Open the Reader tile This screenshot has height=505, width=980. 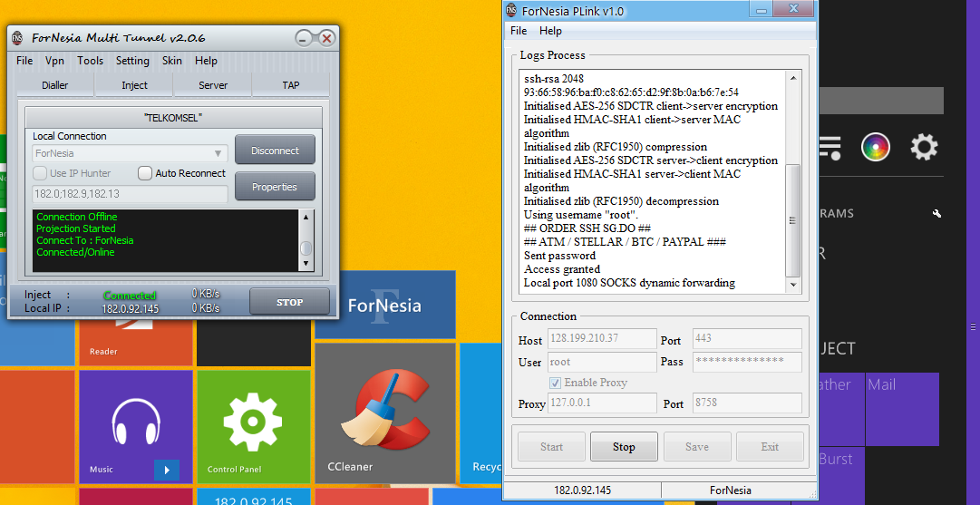click(136, 343)
